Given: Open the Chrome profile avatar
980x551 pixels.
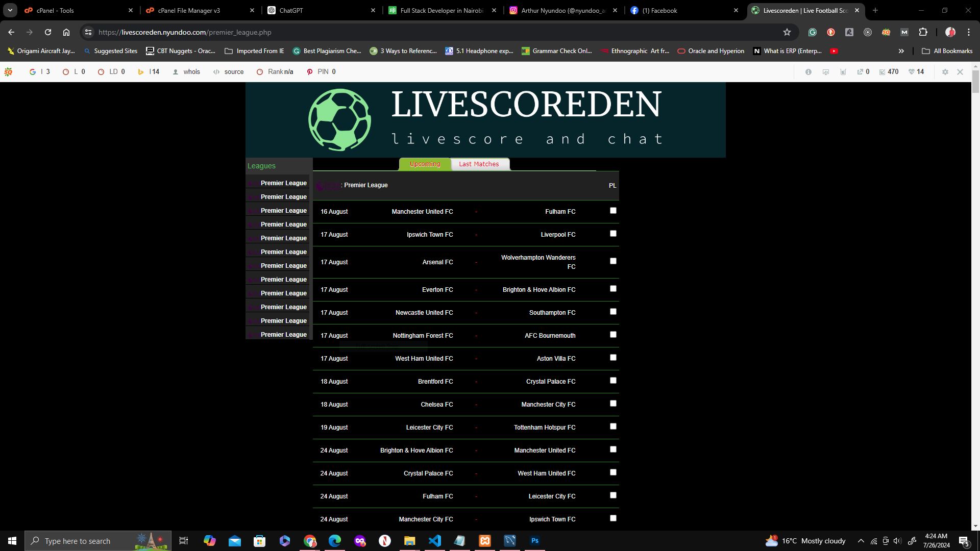Looking at the screenshot, I should 950,32.
